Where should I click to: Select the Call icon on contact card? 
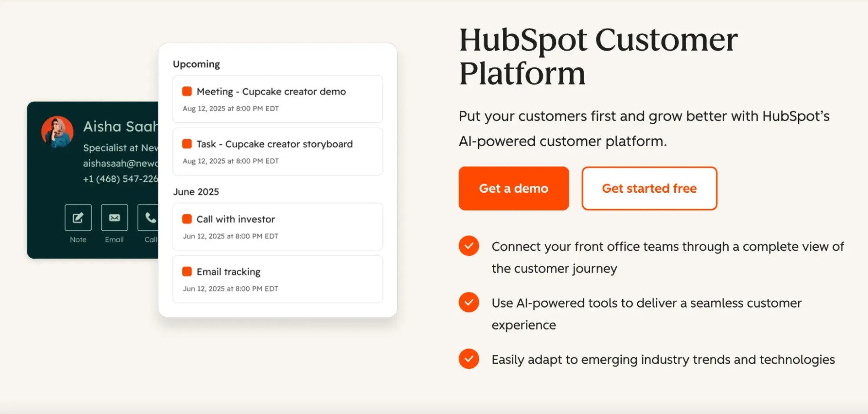pos(150,217)
